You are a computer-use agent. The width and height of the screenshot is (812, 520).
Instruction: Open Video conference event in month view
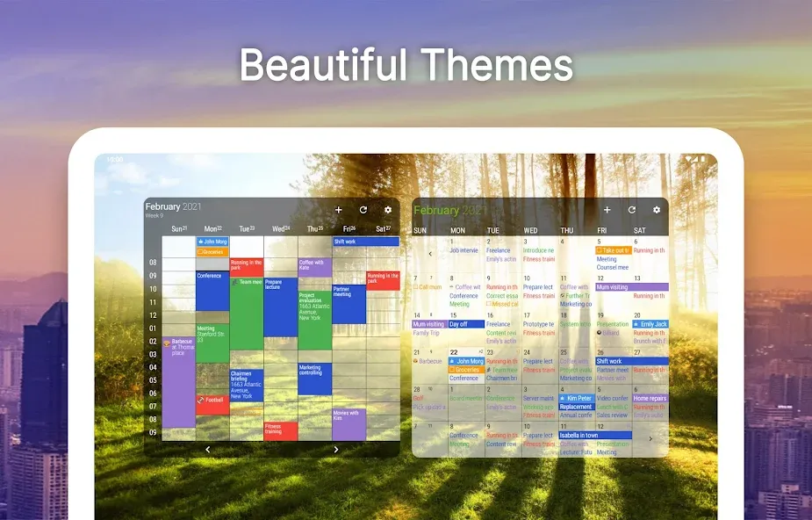612,398
